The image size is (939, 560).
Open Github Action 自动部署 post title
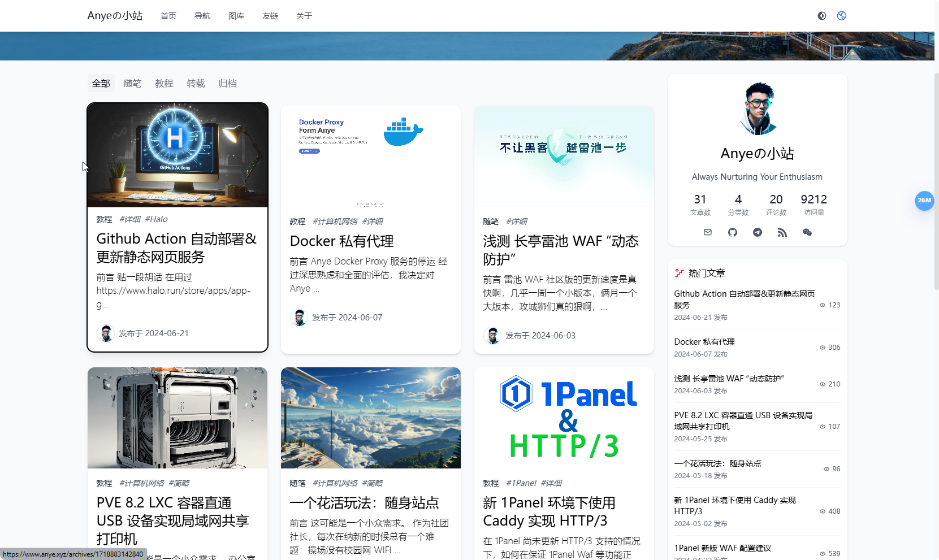point(176,248)
